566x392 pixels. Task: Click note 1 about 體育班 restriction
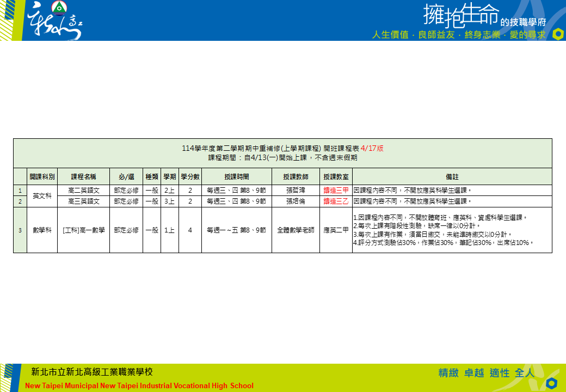[441, 218]
